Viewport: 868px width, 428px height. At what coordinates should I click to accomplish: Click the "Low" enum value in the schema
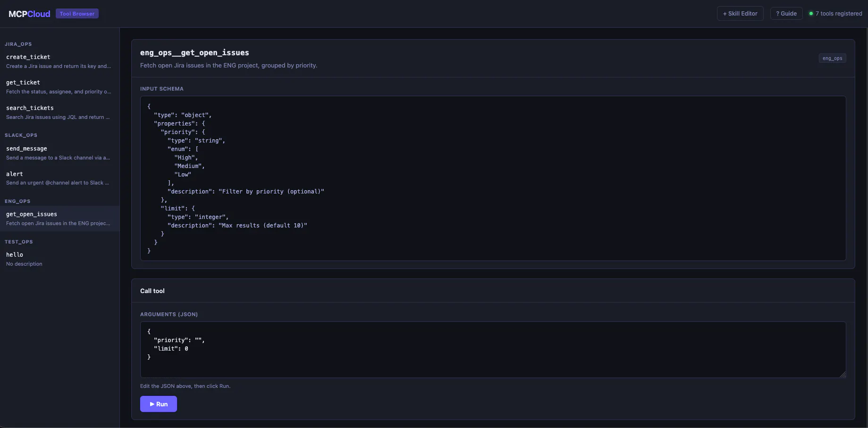point(183,175)
